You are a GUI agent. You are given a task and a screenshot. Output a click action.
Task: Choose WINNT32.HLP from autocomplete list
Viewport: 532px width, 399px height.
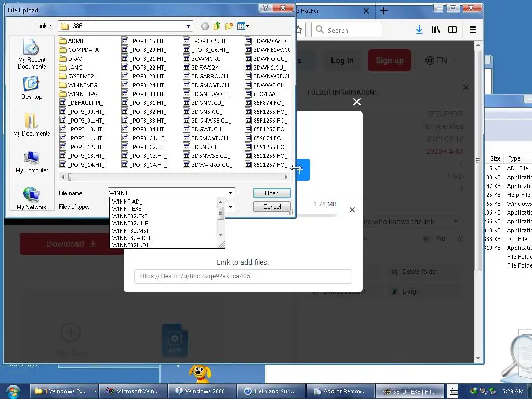pos(130,223)
